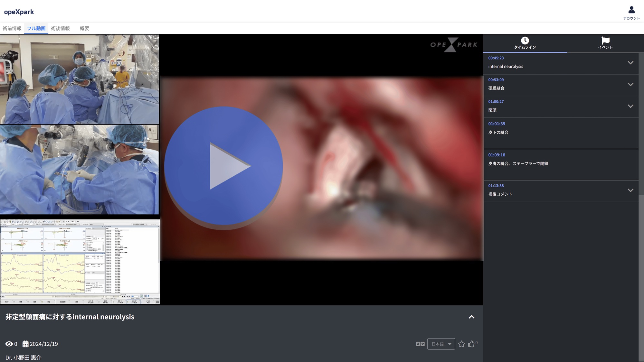Select neuro-monitoring waveform screen thumbnail
The width and height of the screenshot is (644, 362).
click(x=80, y=262)
